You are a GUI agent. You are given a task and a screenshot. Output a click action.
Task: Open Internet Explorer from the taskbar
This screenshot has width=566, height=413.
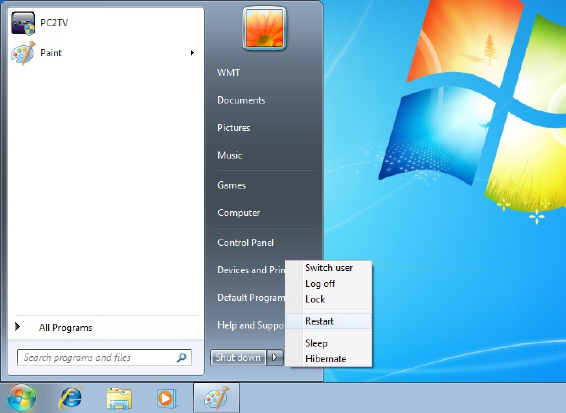[71, 398]
